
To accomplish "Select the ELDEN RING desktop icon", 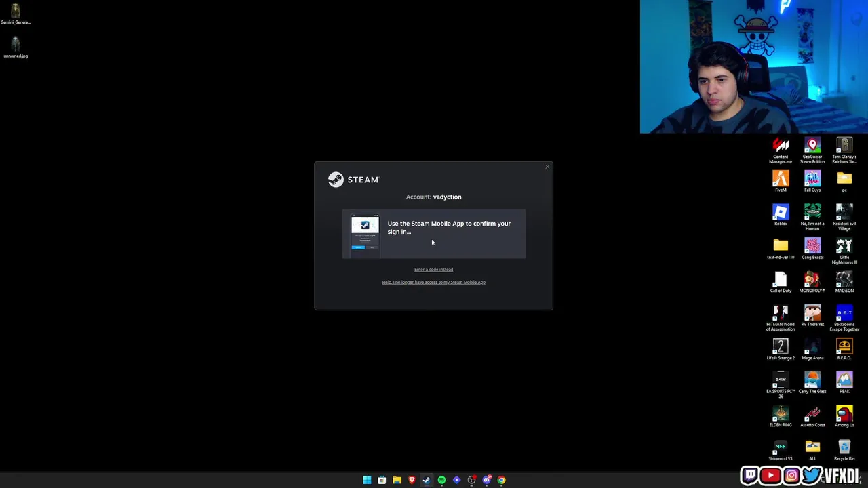I will pyautogui.click(x=781, y=416).
